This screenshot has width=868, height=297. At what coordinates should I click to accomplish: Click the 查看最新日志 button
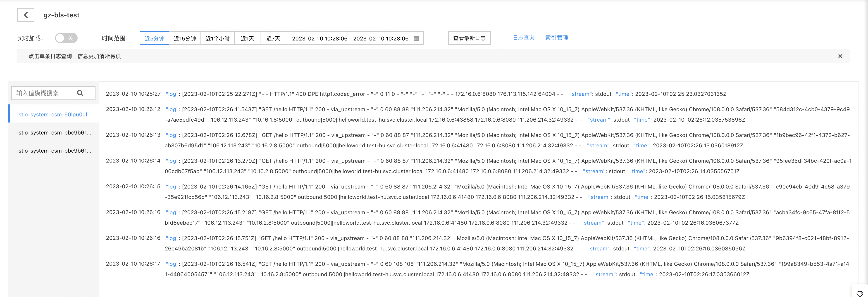click(x=469, y=38)
